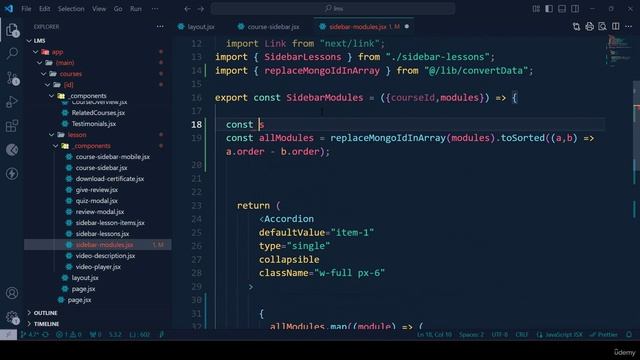Open RelatedCourses.jsx file

click(98, 113)
